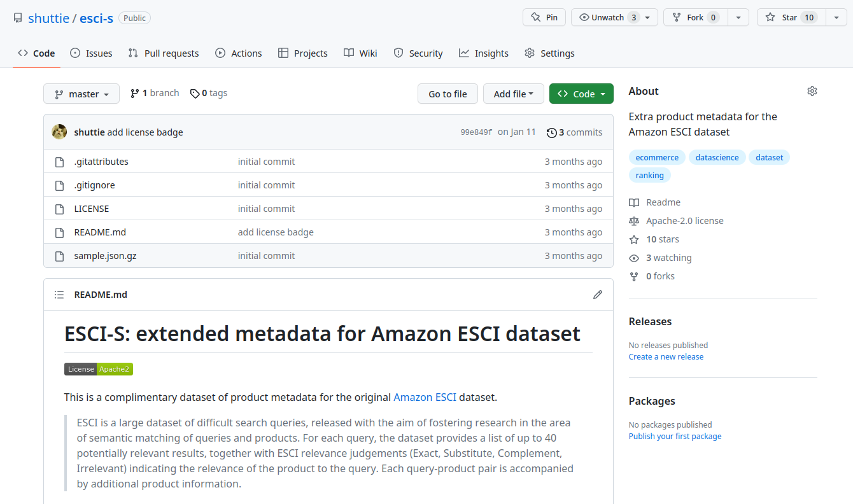Click the file icon next to .gitignore
The height and width of the screenshot is (504, 853).
[59, 185]
